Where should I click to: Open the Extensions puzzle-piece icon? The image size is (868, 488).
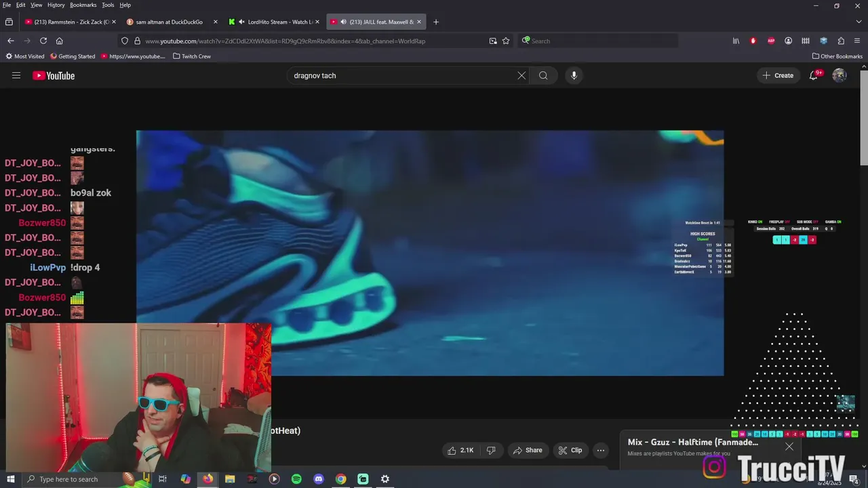(x=841, y=41)
